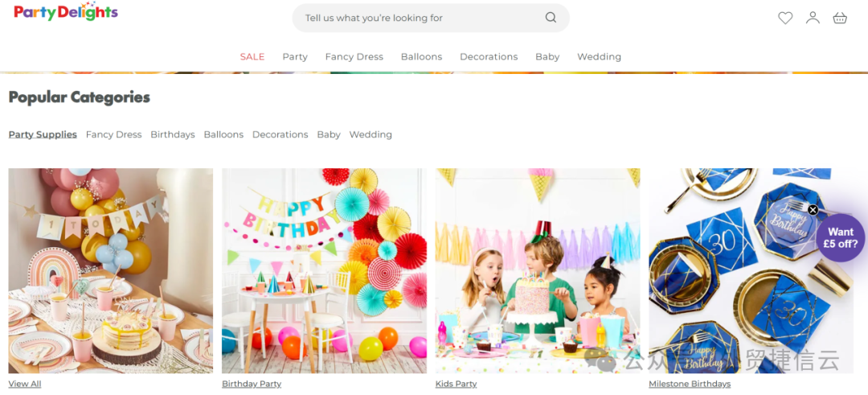Click the 1 Today balloon table image
Screen dimensions: 868x395
coord(111,271)
